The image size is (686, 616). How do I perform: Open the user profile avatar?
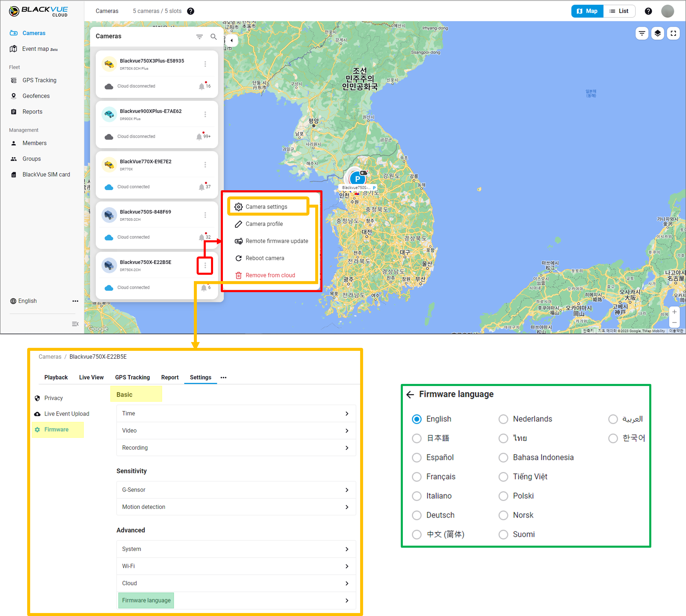point(667,11)
